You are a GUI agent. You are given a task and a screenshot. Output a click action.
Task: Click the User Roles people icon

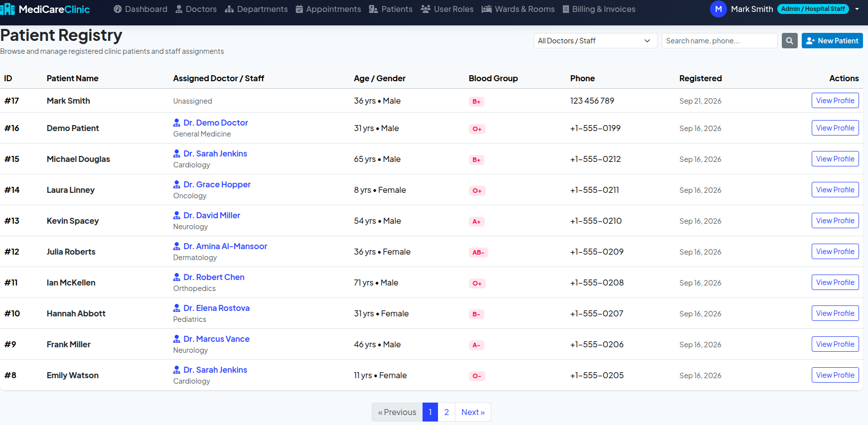pos(426,9)
